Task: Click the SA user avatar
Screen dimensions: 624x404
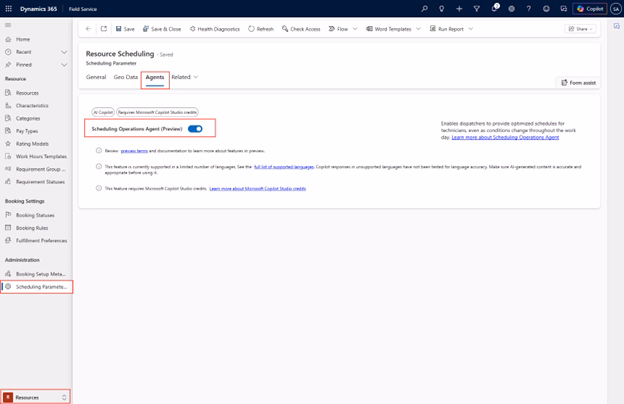Action: [x=616, y=9]
